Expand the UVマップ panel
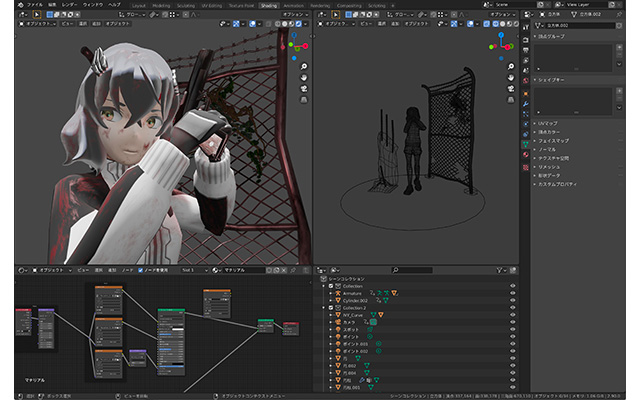640x400 pixels. [x=548, y=123]
